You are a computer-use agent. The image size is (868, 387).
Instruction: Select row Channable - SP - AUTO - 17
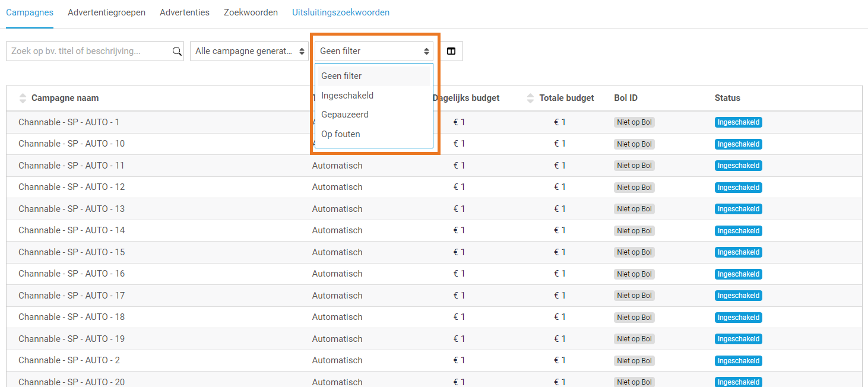pos(434,296)
